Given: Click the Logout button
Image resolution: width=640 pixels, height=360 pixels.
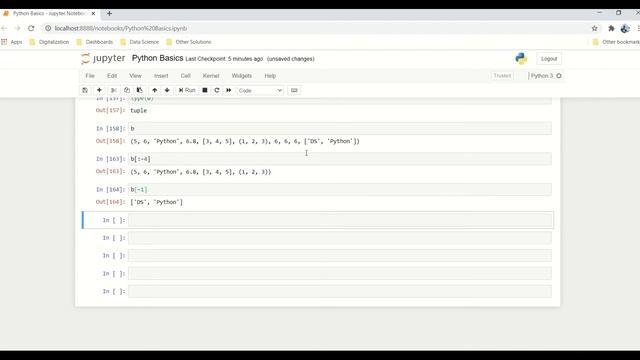Looking at the screenshot, I should click(x=549, y=59).
